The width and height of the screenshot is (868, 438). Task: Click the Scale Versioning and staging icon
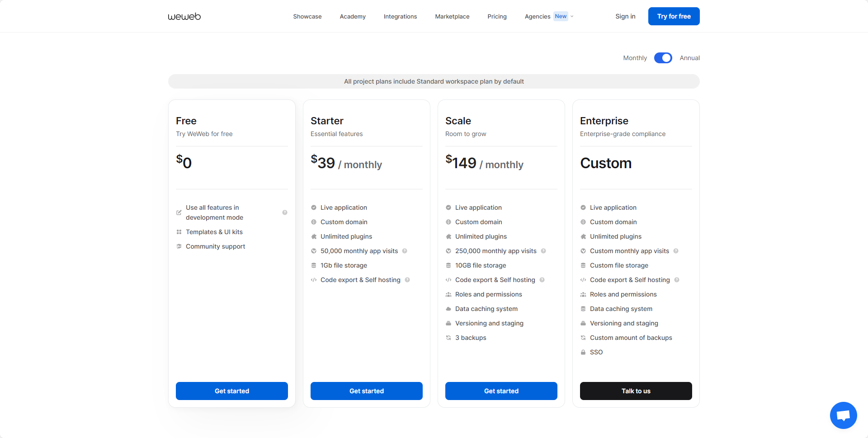coord(448,323)
